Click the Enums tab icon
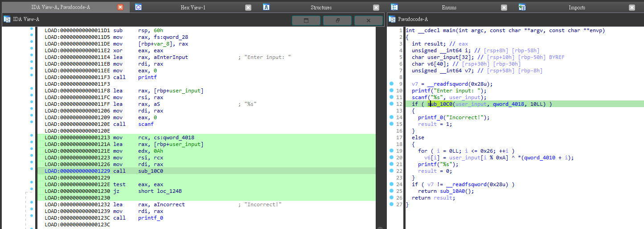This screenshot has height=229, width=644. 394,7
